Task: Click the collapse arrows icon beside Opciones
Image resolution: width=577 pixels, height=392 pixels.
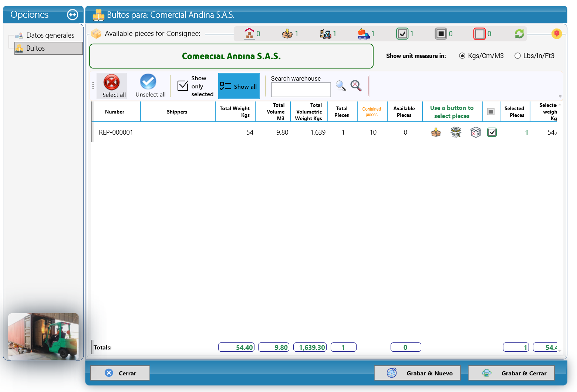Action: pyautogui.click(x=72, y=15)
